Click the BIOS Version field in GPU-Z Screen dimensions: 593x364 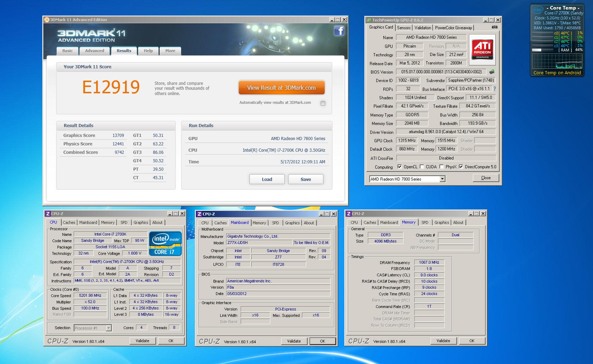[x=441, y=72]
